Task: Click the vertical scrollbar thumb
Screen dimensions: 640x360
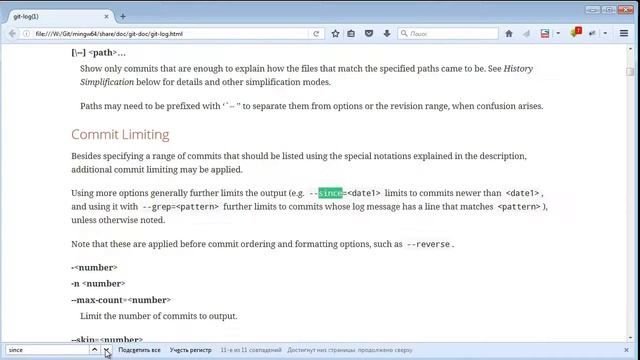Action: pyautogui.click(x=630, y=71)
